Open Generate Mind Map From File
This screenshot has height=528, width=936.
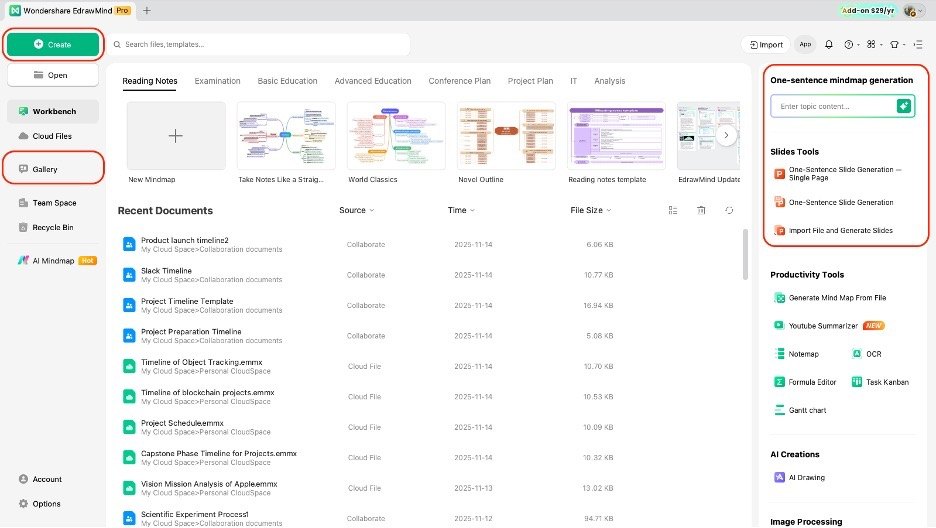point(830,298)
